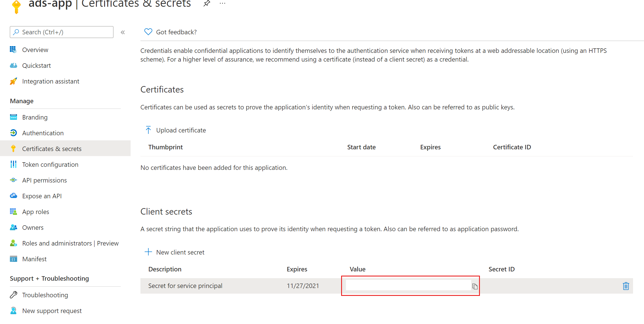Collapse the left navigation sidebar
This screenshot has height=324, width=644.
pyautogui.click(x=123, y=32)
